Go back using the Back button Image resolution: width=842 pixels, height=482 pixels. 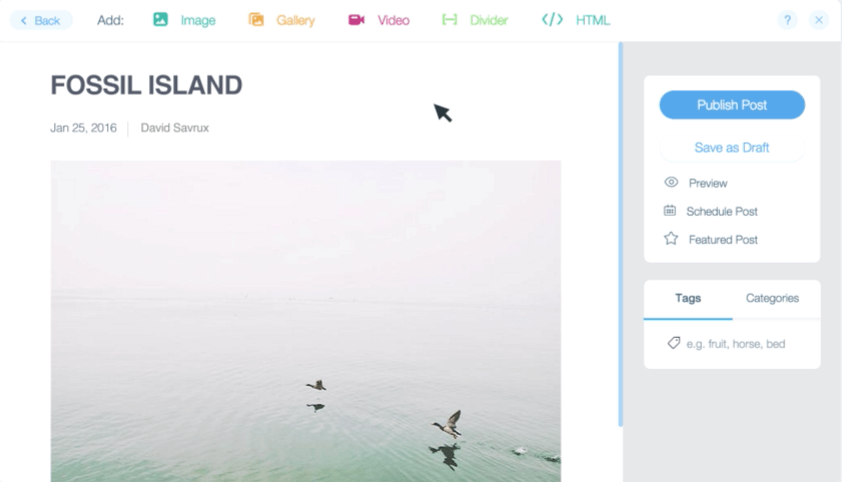point(41,20)
